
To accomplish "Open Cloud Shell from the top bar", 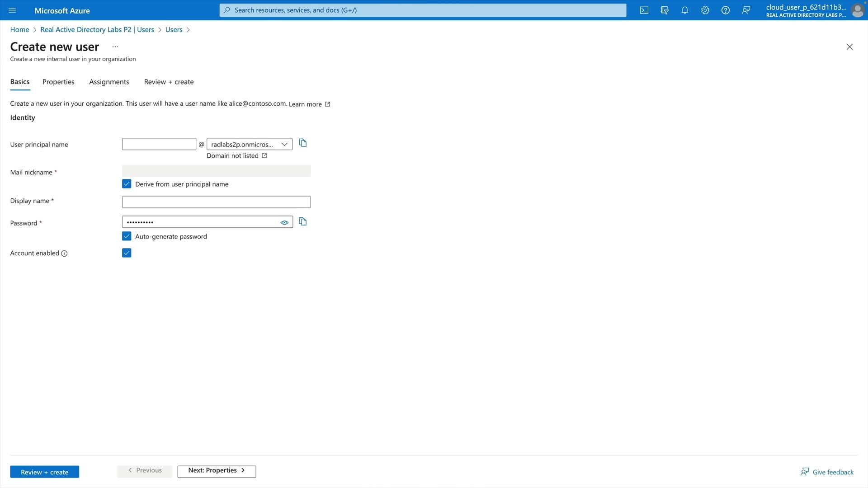I will click(644, 10).
